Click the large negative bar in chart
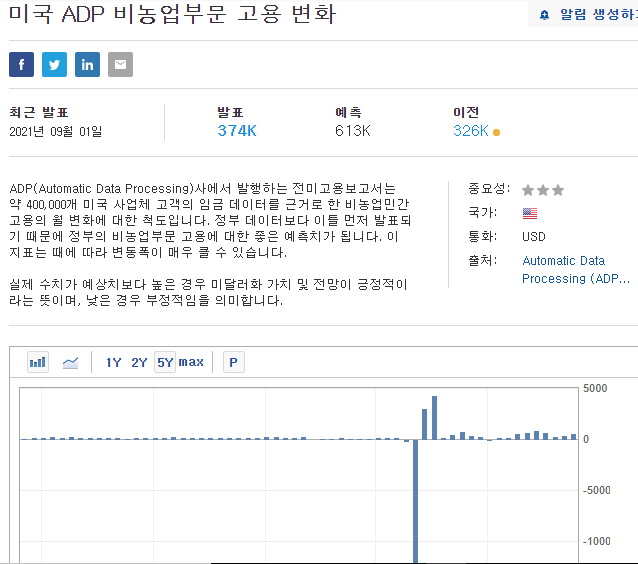638x564 pixels. tap(415, 501)
